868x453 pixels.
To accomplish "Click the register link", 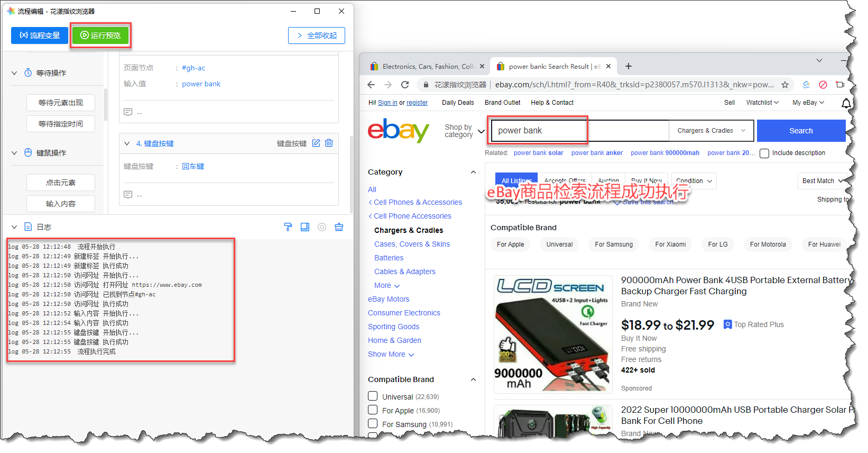I will coord(417,103).
